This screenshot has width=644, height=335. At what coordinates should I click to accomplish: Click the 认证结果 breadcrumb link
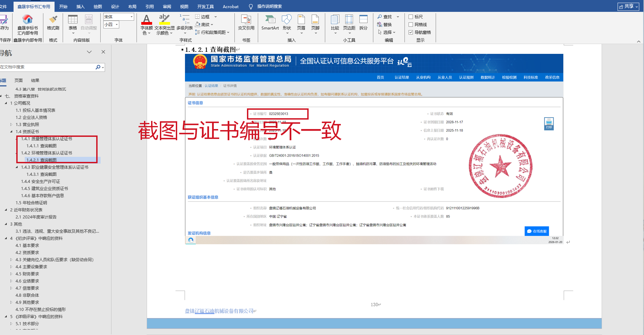(x=211, y=86)
